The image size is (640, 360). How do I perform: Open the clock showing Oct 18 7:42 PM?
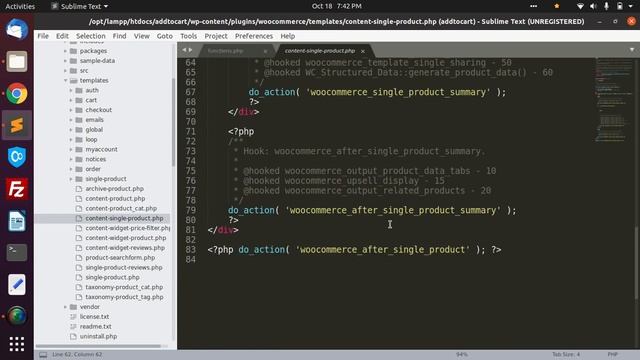337,6
